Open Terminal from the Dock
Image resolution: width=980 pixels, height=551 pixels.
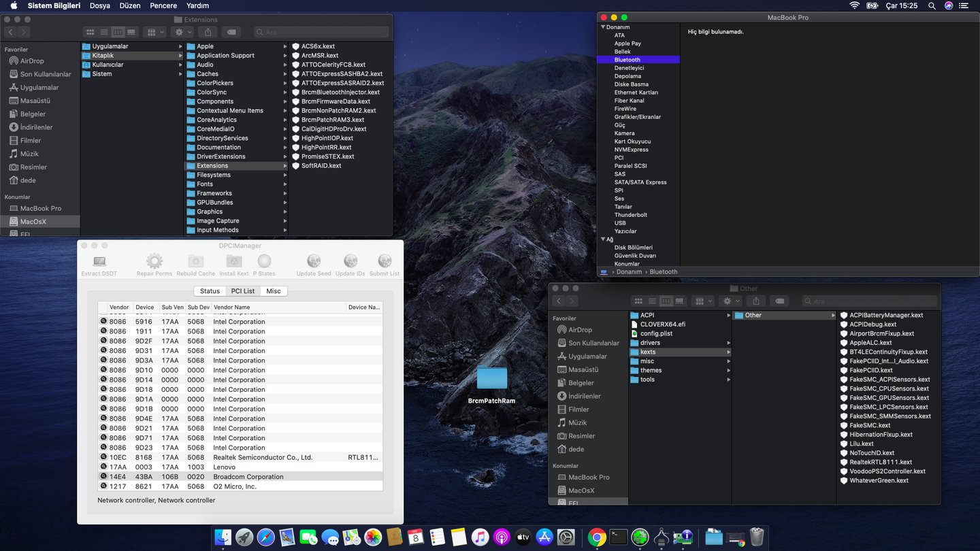click(618, 537)
